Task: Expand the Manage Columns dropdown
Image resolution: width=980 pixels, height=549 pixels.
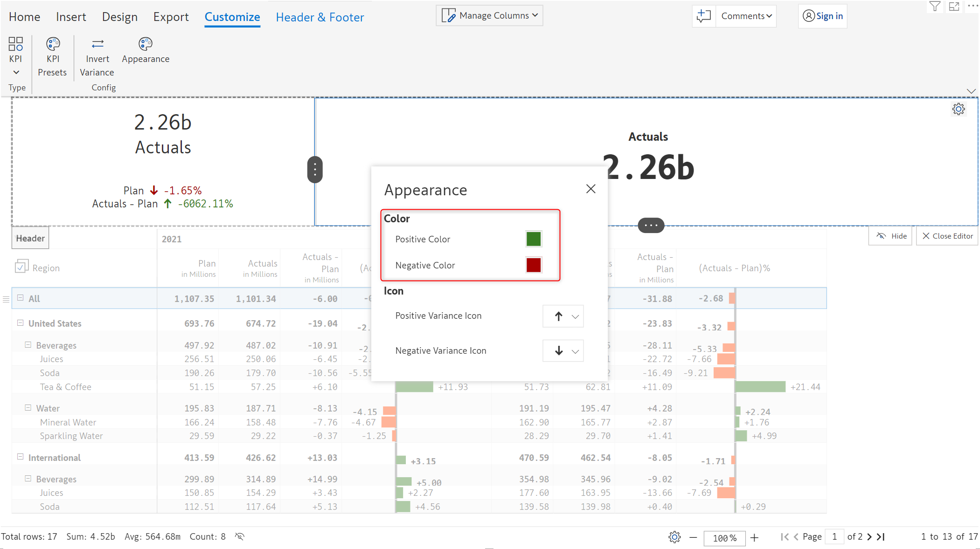Action: point(489,15)
